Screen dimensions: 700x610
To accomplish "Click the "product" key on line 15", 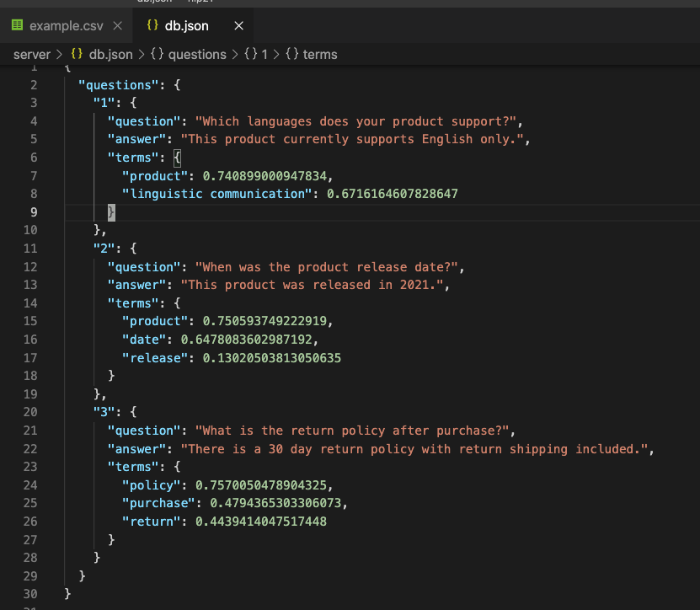I will [155, 321].
